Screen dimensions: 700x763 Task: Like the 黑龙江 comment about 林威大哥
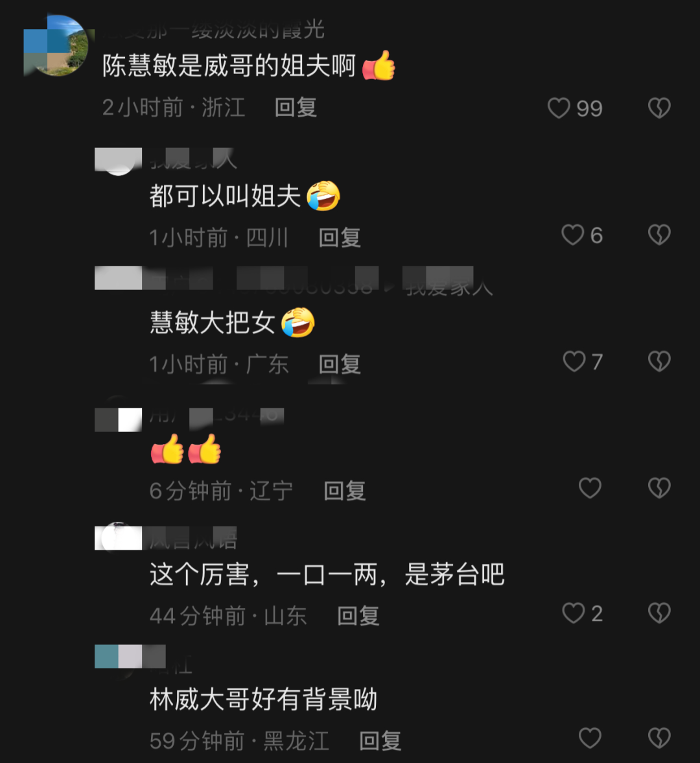(x=590, y=738)
